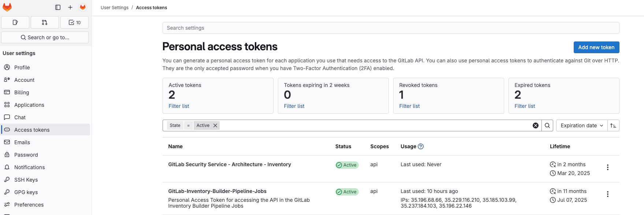This screenshot has height=215, width=644.
Task: Open Billing settings
Action: (x=45, y=92)
